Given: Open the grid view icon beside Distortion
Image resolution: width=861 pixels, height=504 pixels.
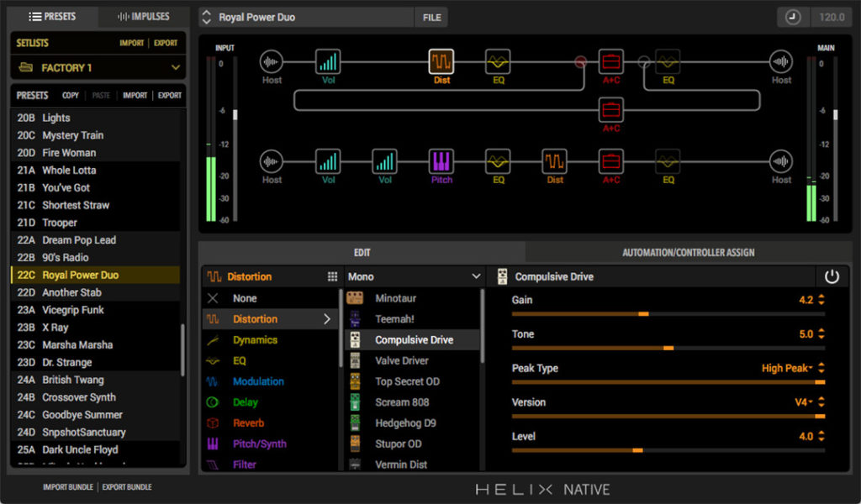Looking at the screenshot, I should pyautogui.click(x=332, y=276).
